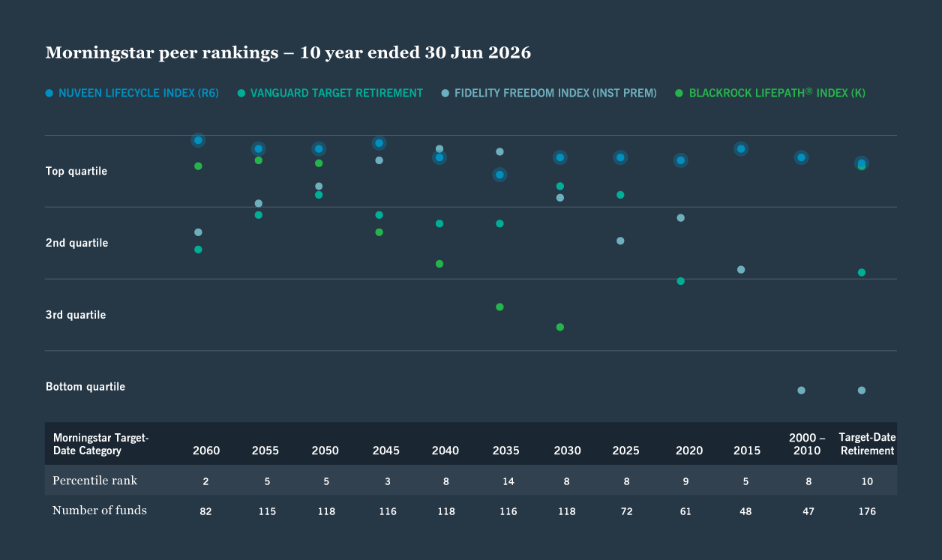Select the BLACKROCK LIFEPATH INDEX (K) legend label
Viewport: 942px width, 560px height.
777,93
